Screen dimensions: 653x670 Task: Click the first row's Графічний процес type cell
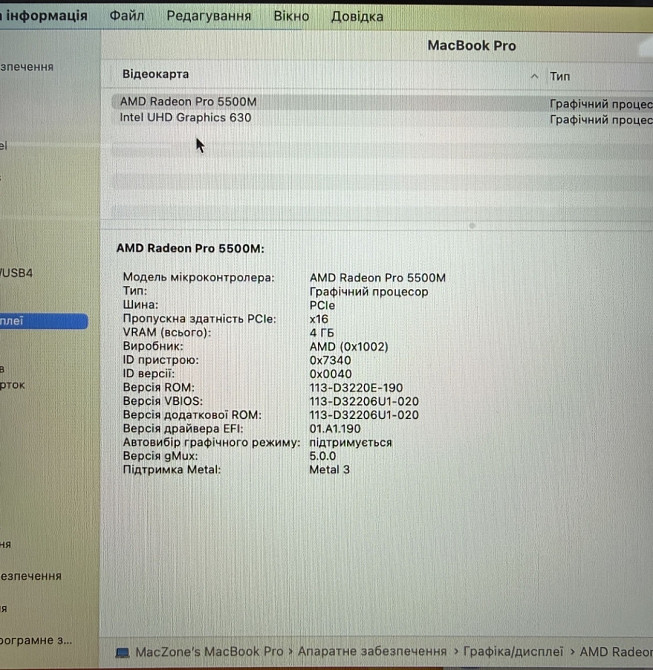601,104
